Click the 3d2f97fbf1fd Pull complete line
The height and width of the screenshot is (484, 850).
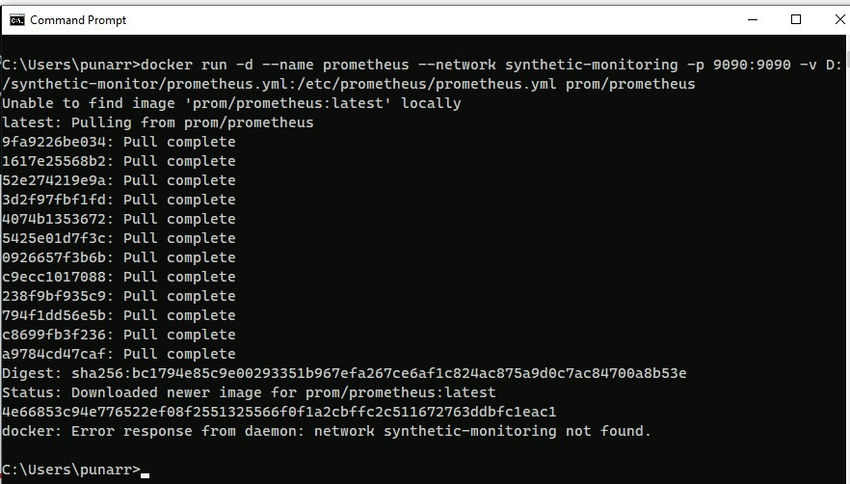pyautogui.click(x=119, y=200)
